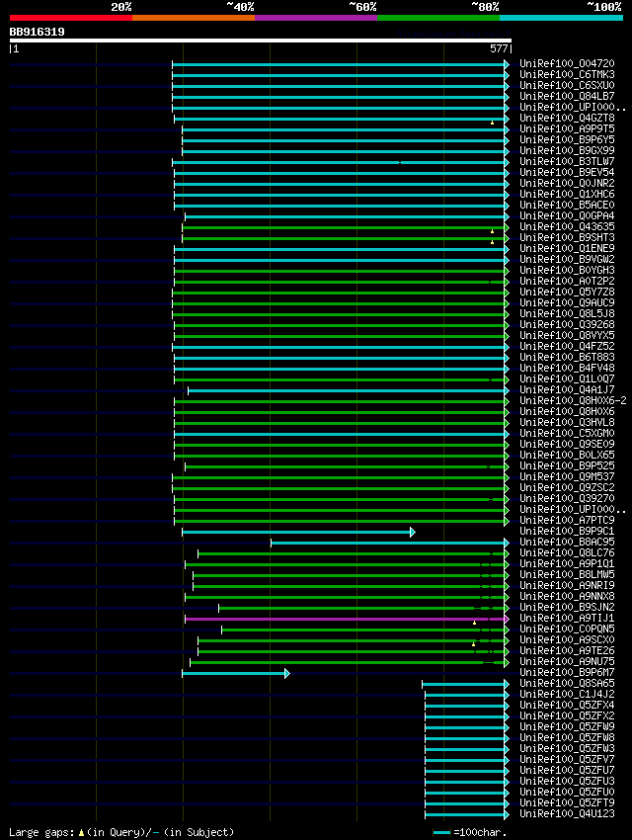Select the UniRef100_Q0GPA4 label

[x=567, y=215]
